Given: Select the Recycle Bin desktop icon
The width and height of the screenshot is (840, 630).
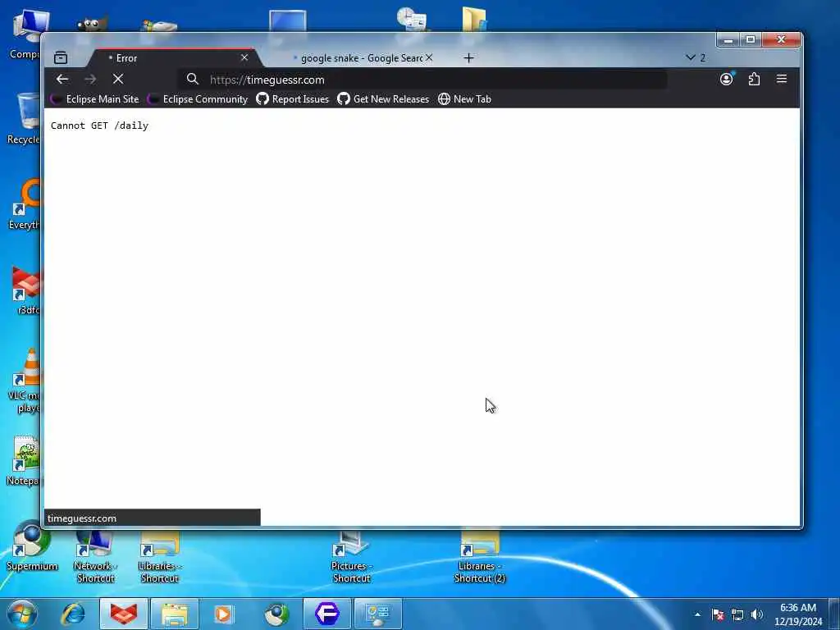Looking at the screenshot, I should pyautogui.click(x=25, y=119).
